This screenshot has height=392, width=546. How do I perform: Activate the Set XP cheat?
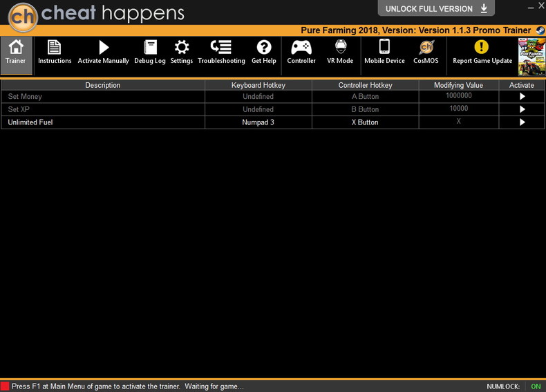click(x=522, y=109)
